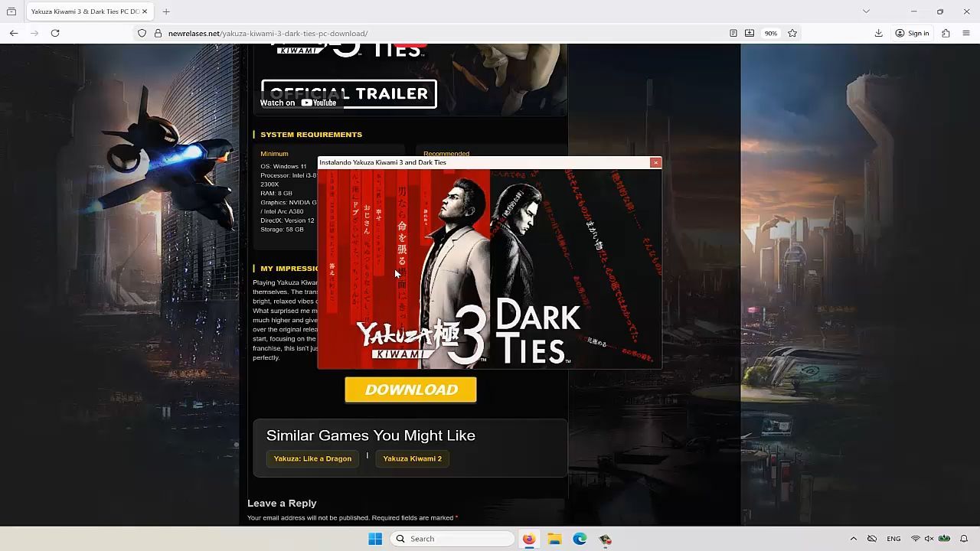
Task: Open the tracking protection shield icon
Action: pos(142,33)
